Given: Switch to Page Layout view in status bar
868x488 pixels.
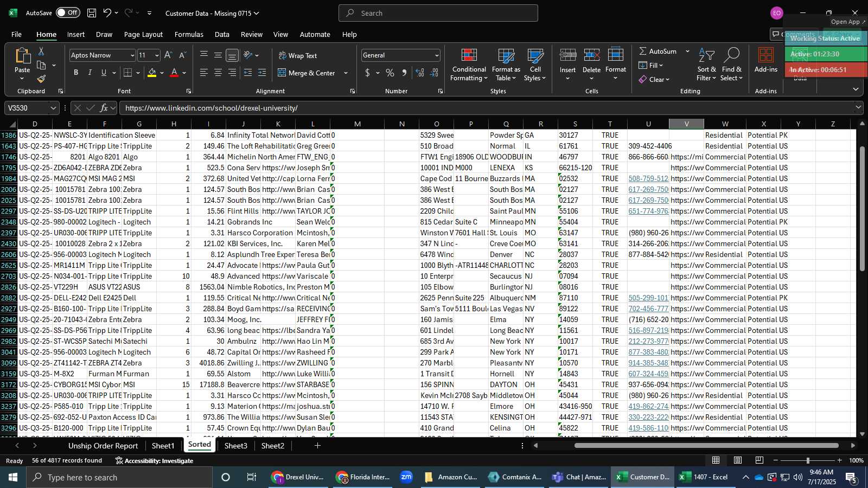Looking at the screenshot, I should click(738, 460).
